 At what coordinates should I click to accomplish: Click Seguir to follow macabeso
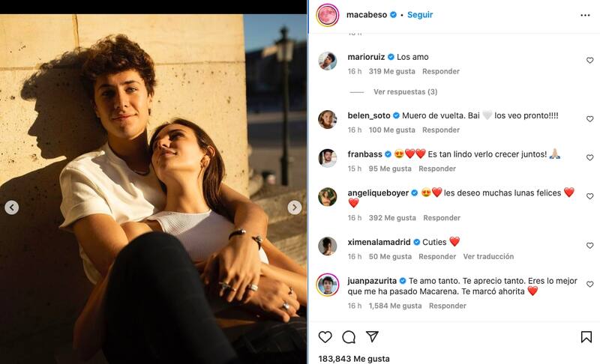(420, 15)
